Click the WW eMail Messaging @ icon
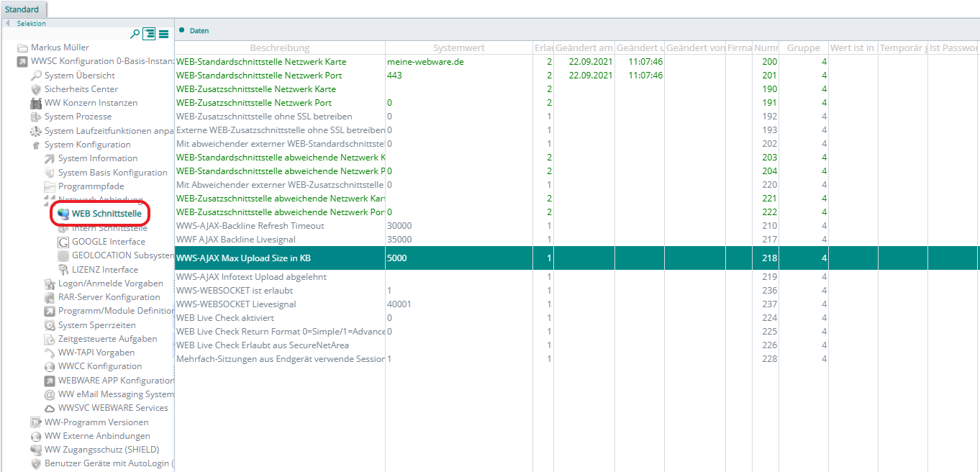Viewport: 980px width, 472px height. [x=50, y=394]
